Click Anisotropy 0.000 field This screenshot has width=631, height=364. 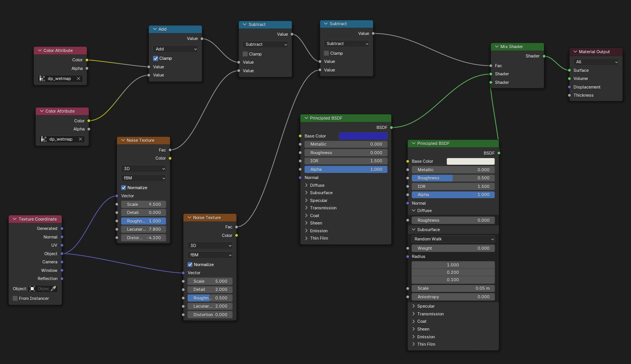coord(453,297)
